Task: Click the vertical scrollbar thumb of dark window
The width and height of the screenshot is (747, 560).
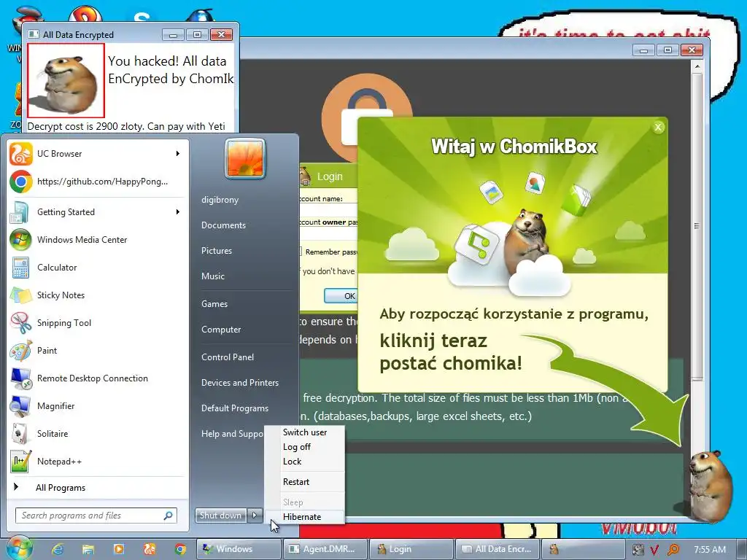Action: 697,226
